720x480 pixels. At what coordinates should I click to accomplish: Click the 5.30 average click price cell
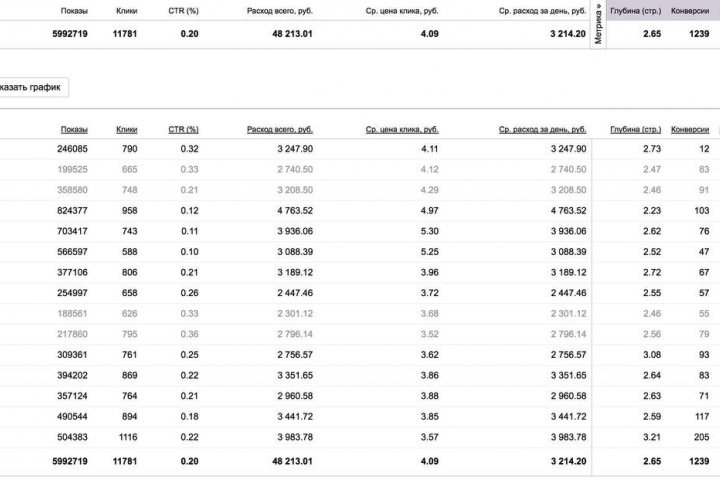[x=429, y=232]
